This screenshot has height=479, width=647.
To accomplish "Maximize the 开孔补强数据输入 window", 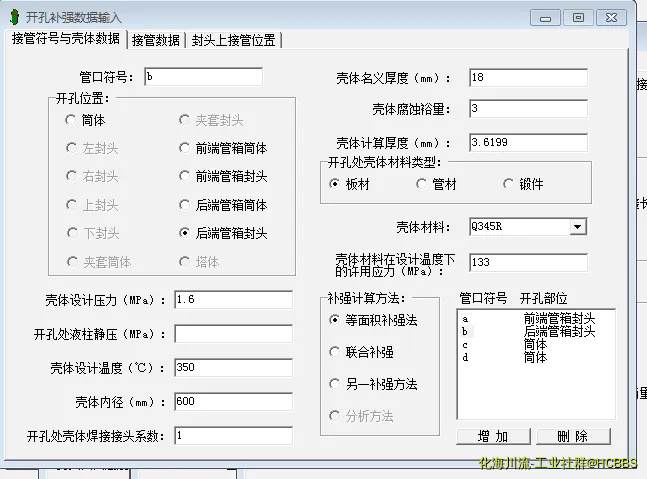I will click(x=578, y=18).
